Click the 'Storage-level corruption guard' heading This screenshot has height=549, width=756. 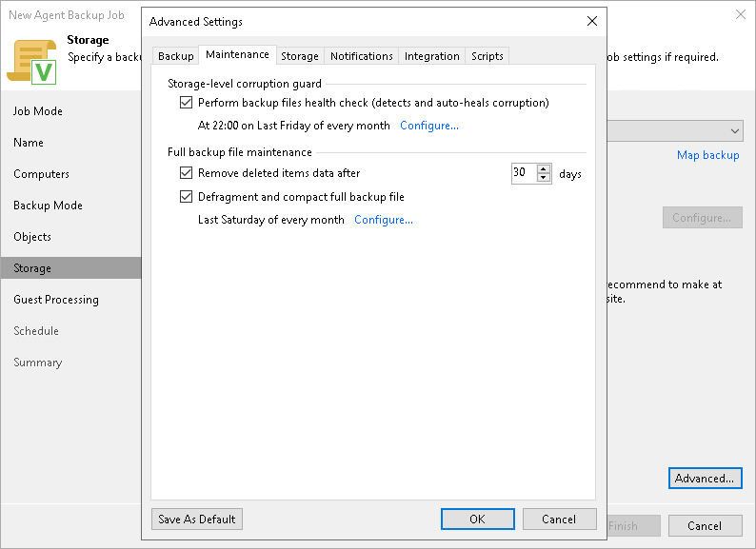(x=245, y=84)
